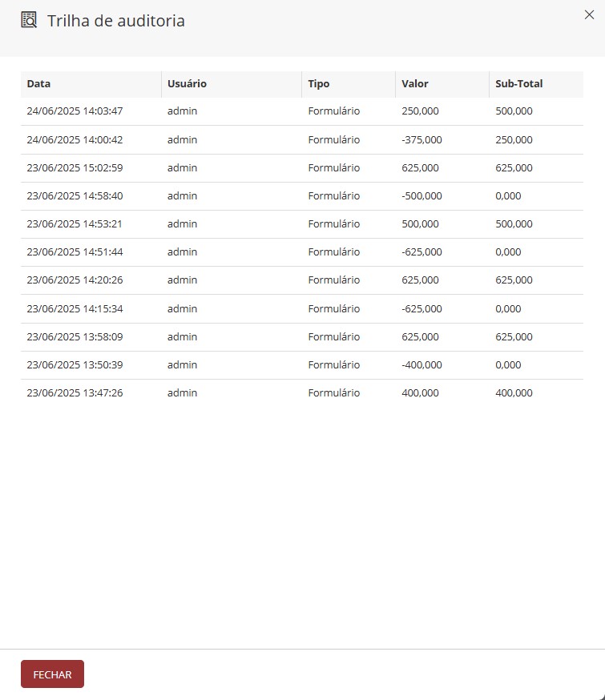The height and width of the screenshot is (700, 605).
Task: Click the FECHAR button
Action: [x=52, y=674]
